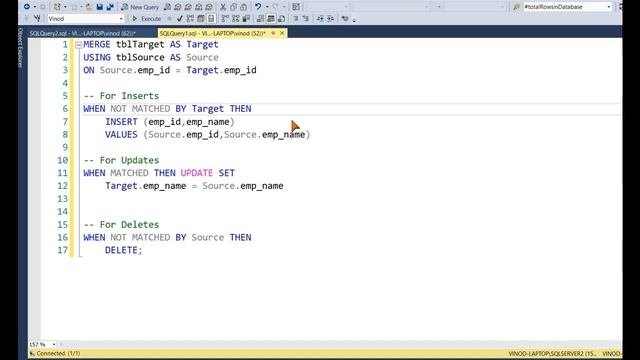Undo the last edit
The image size is (640, 360).
coord(258,7)
